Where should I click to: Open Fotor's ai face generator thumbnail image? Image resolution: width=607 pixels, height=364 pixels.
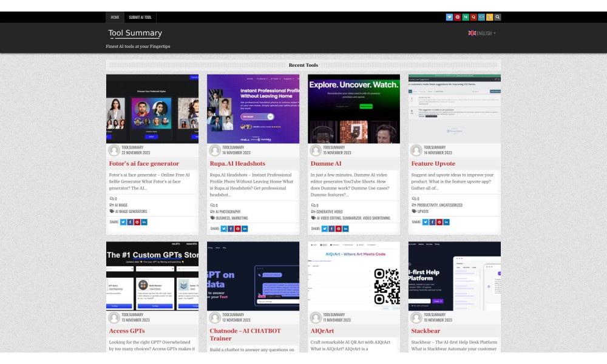pos(152,109)
